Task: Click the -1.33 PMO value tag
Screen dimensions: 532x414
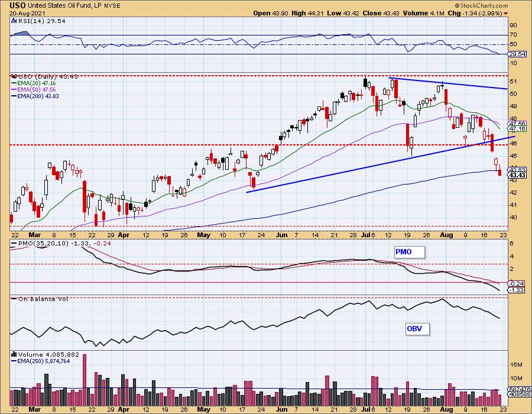Action: [x=517, y=290]
